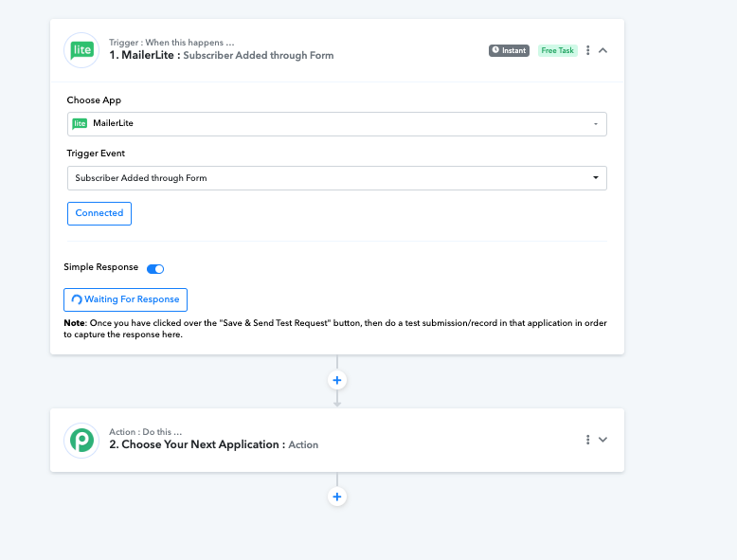Screen dimensions: 737x560
Task: Click the Free Task badge
Action: (557, 50)
